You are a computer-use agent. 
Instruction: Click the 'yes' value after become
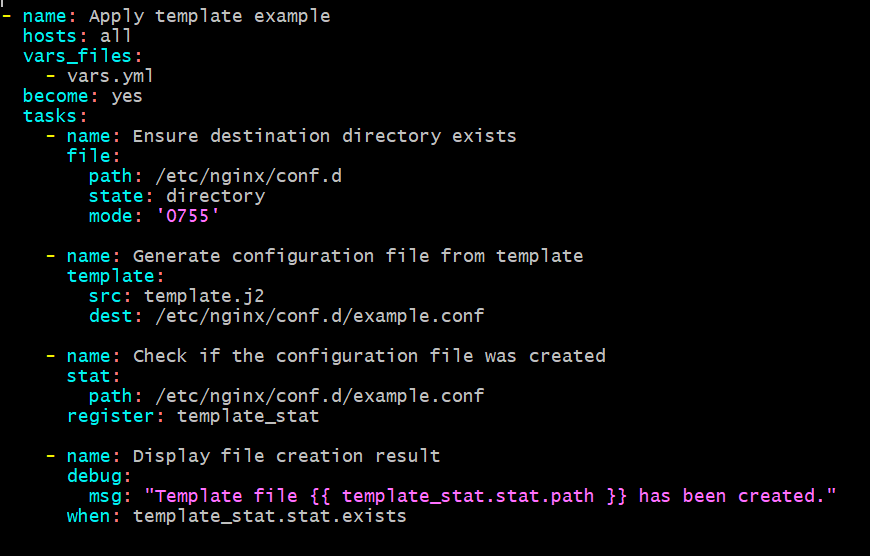127,96
